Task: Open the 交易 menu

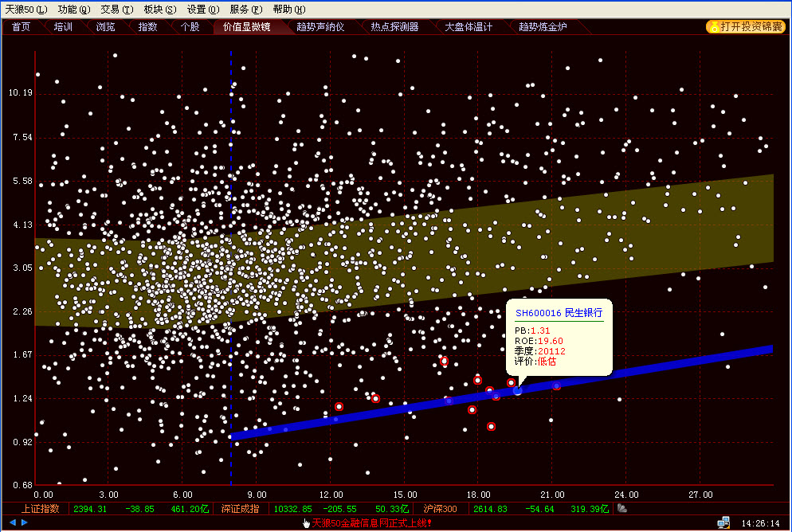Action: [x=116, y=9]
